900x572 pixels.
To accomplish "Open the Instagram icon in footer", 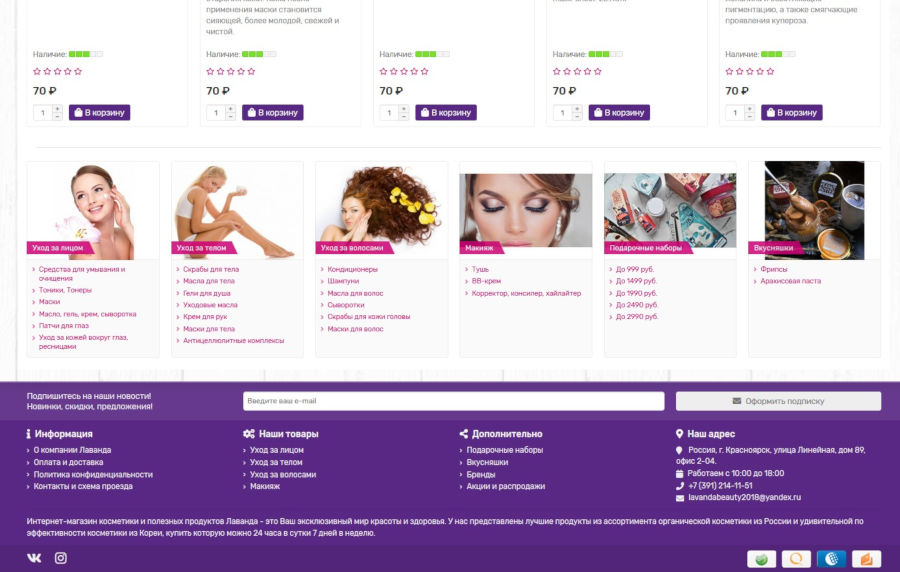I will [x=61, y=558].
